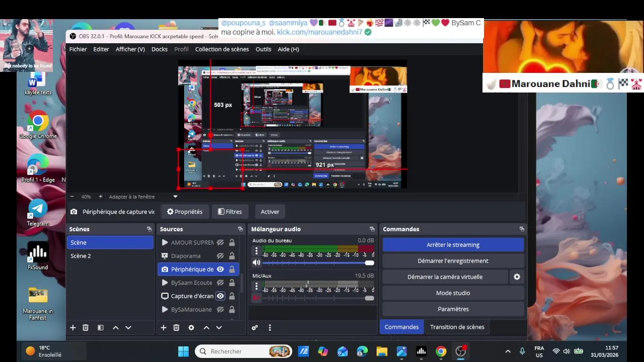Toggle lock on Diaporama source
The height and width of the screenshot is (362, 644).
point(232,256)
